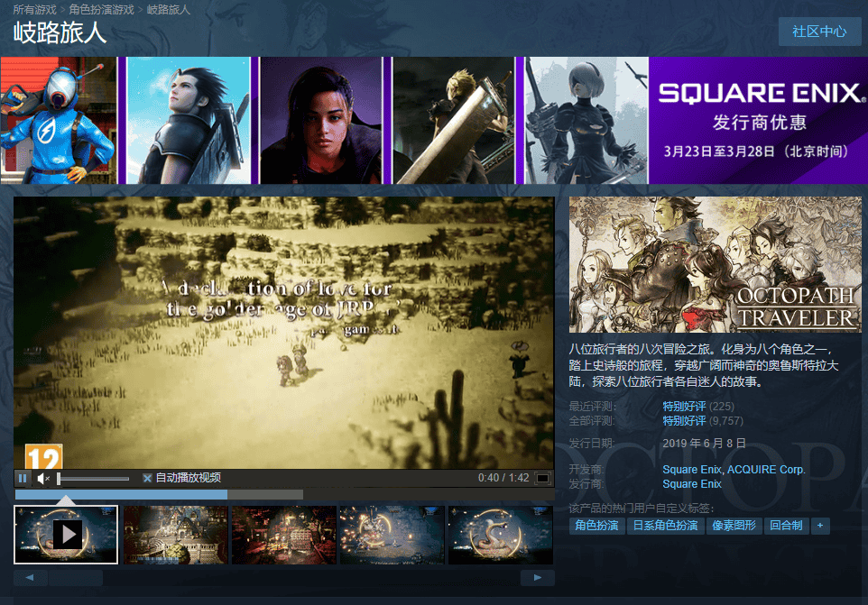Open the ACQUIRE Corp. developer link
Image resolution: width=868 pixels, height=605 pixels.
pyautogui.click(x=766, y=470)
